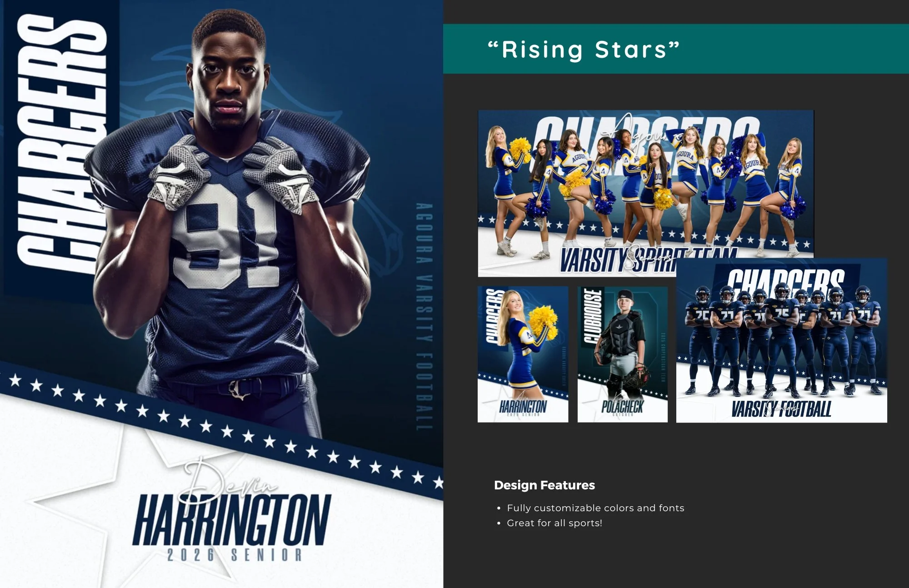
Task: Click the "2026 SENIOR" caption text
Action: click(235, 555)
